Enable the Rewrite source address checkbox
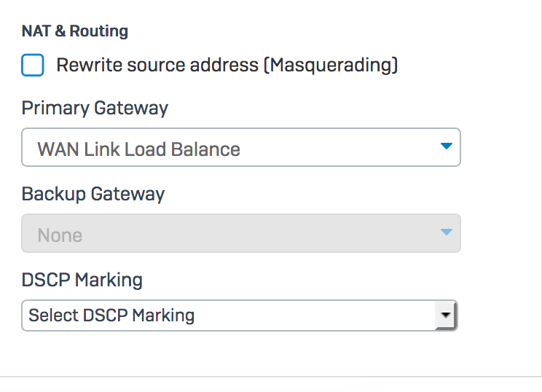Screen dimensions: 542x392 [x=33, y=65]
